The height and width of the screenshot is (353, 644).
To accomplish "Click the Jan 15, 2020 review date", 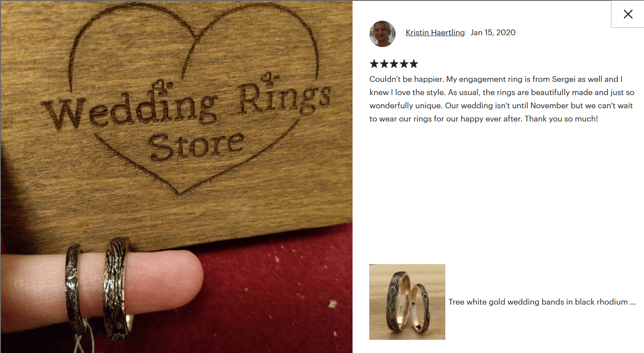I will (493, 33).
